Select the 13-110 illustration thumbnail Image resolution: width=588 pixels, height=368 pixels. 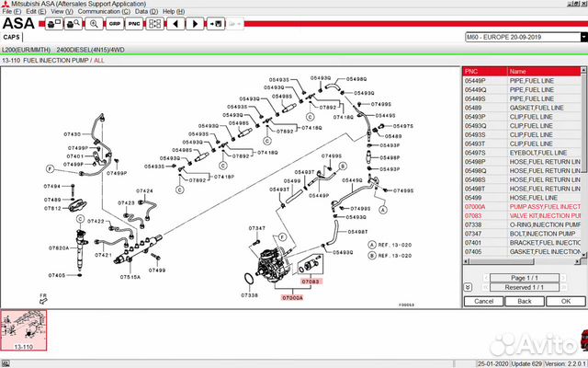[x=25, y=333]
